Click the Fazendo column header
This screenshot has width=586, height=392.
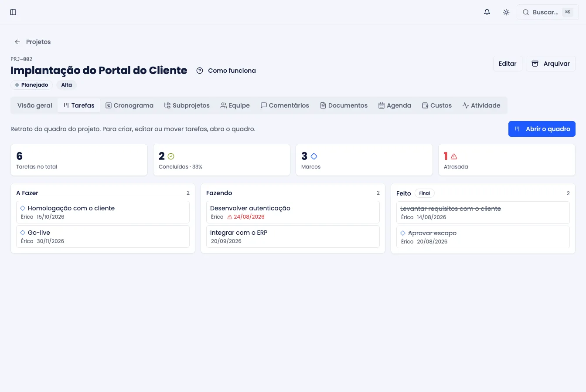click(219, 193)
